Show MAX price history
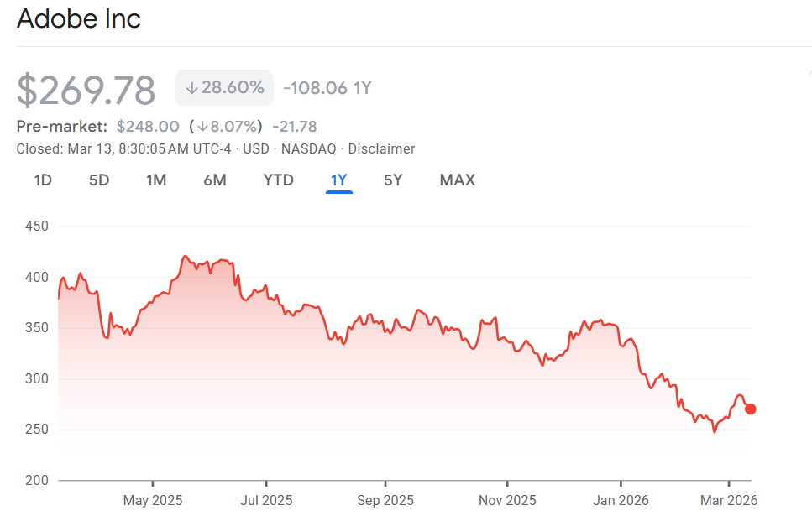Viewport: 812px width, 521px height. pyautogui.click(x=457, y=180)
